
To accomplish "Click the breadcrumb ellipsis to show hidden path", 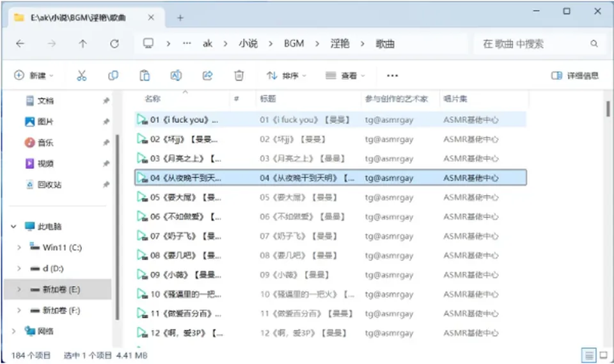I will [x=187, y=44].
